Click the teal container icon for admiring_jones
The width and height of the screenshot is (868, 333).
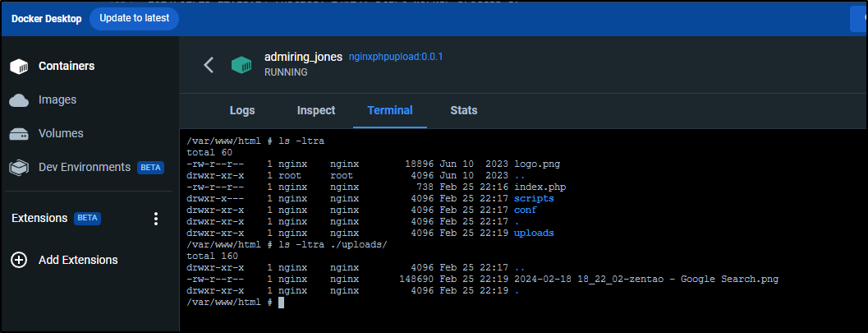[241, 65]
